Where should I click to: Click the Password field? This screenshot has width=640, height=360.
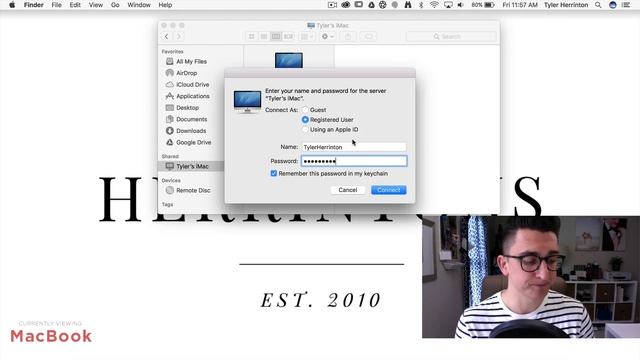(354, 161)
